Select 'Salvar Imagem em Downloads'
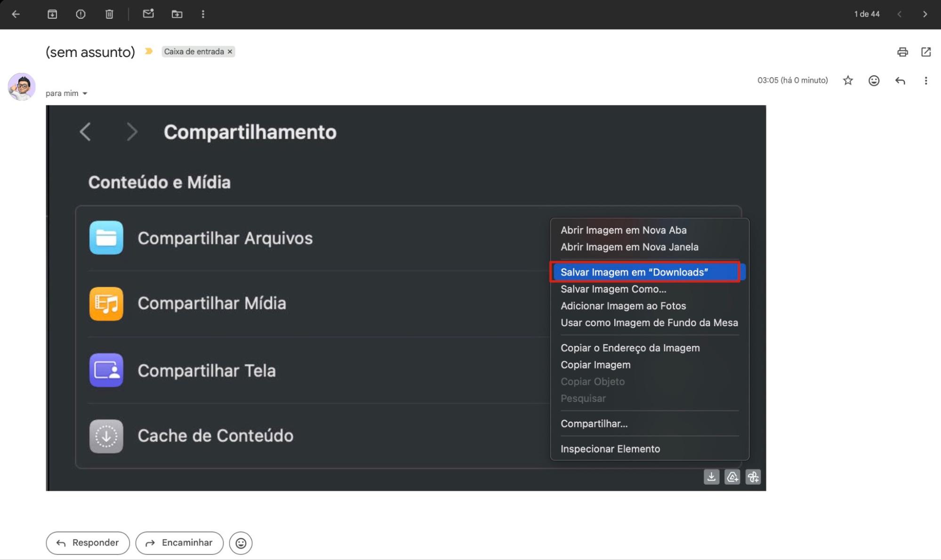This screenshot has width=941, height=560. tap(635, 272)
